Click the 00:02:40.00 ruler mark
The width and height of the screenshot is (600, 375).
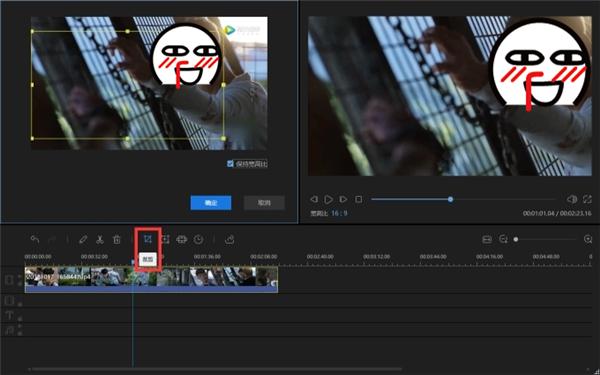320,257
